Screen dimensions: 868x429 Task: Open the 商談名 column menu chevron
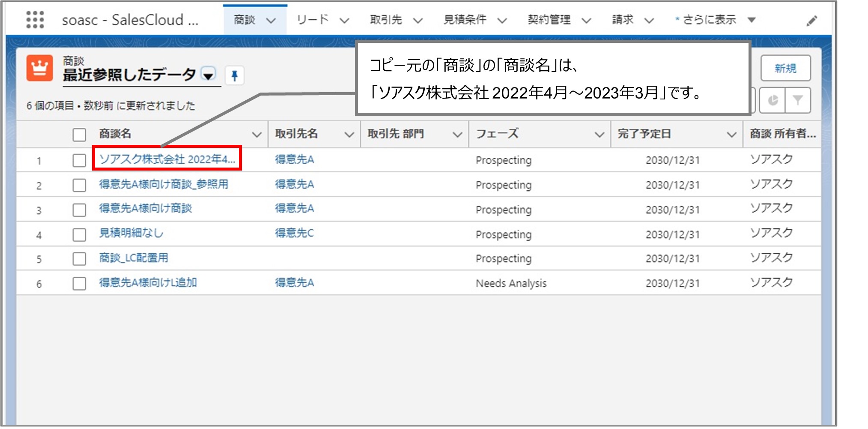click(x=257, y=135)
